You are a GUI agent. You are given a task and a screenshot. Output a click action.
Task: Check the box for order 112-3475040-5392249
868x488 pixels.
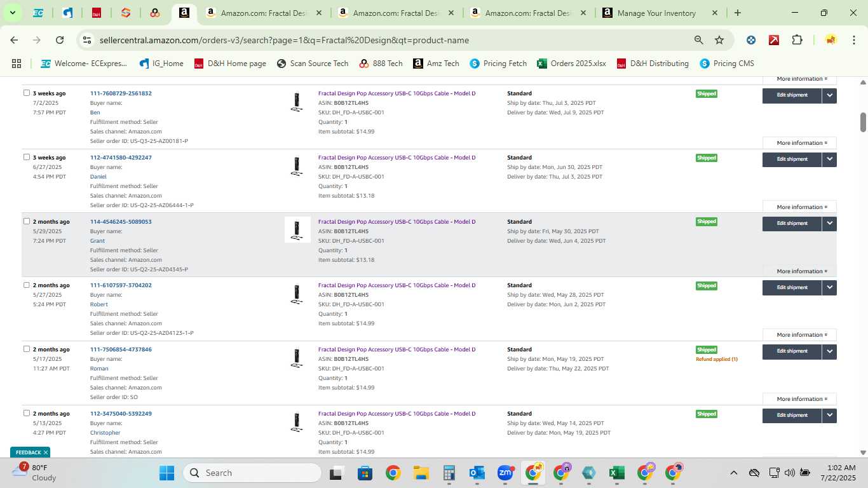click(x=27, y=413)
